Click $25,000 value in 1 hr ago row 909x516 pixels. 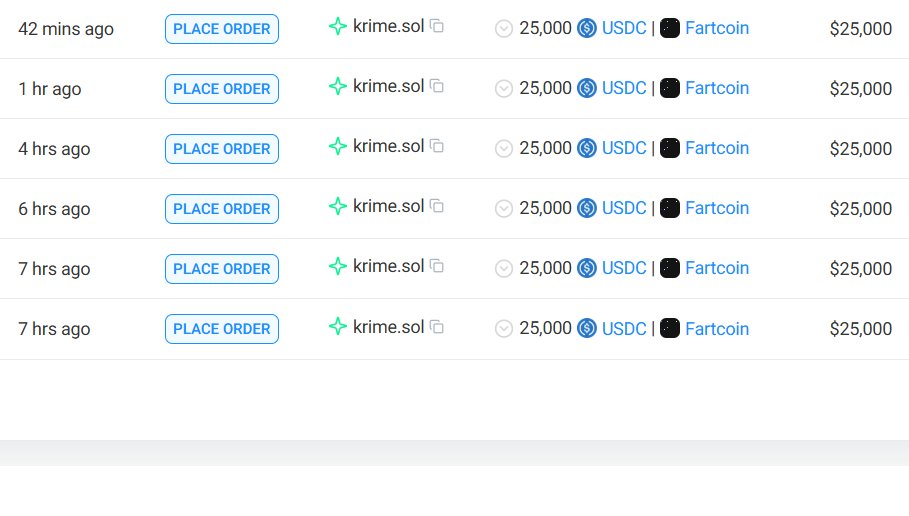(x=860, y=89)
